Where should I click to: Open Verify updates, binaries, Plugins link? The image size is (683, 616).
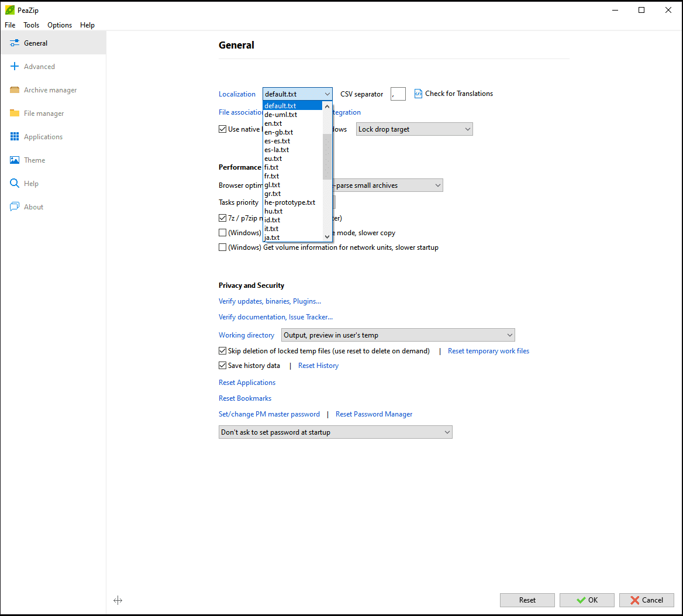270,301
